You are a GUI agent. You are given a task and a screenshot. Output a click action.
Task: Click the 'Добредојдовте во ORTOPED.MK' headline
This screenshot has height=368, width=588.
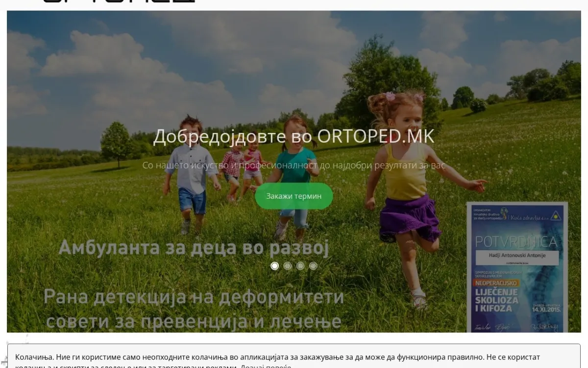[294, 136]
